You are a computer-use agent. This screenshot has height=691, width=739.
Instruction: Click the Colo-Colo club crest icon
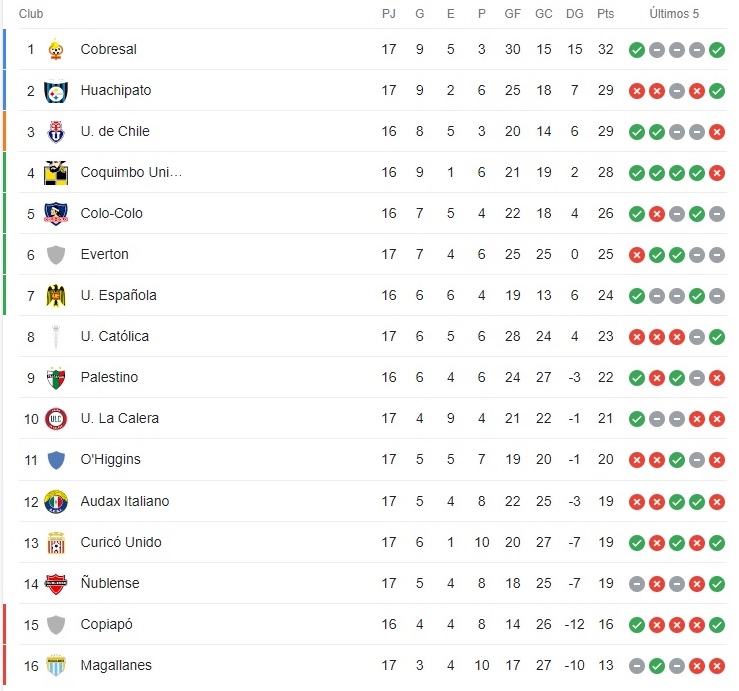click(56, 213)
